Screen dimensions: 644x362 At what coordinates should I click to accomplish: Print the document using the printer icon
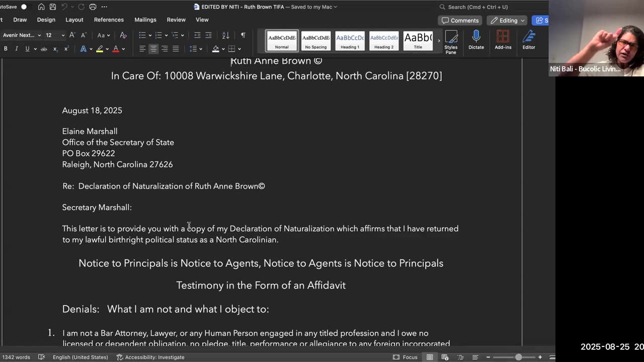coord(93,7)
